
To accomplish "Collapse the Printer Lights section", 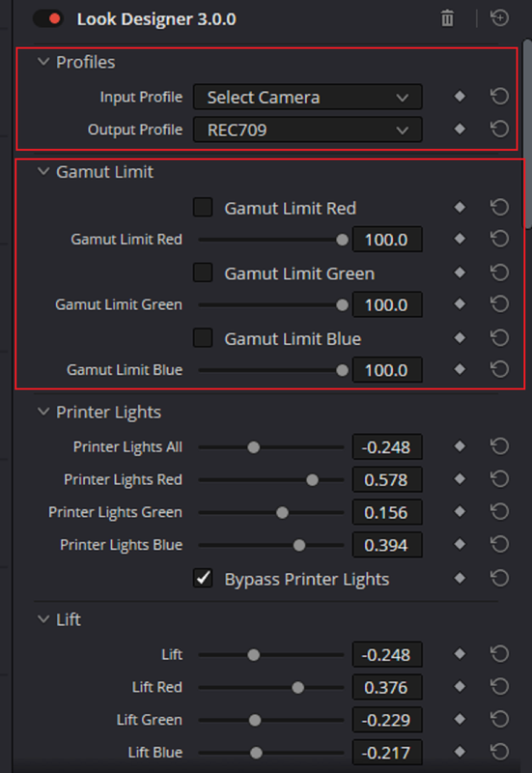I will tap(43, 412).
